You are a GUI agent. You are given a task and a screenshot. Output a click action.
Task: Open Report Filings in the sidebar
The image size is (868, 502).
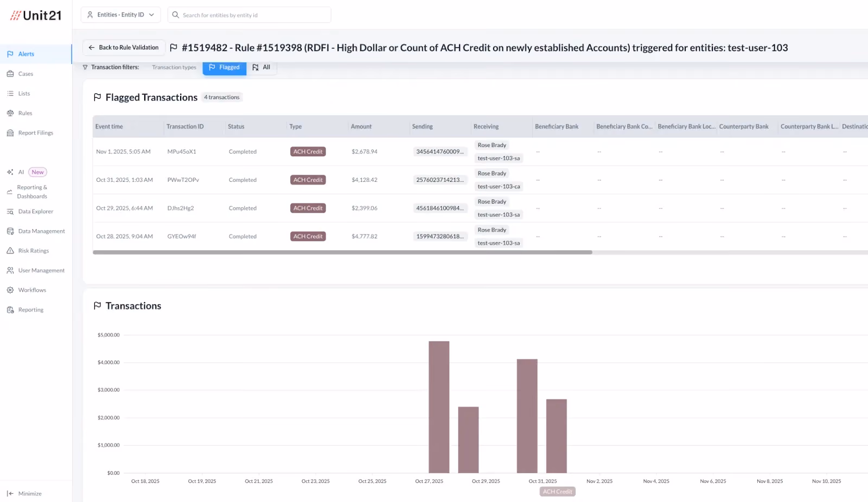pos(35,133)
